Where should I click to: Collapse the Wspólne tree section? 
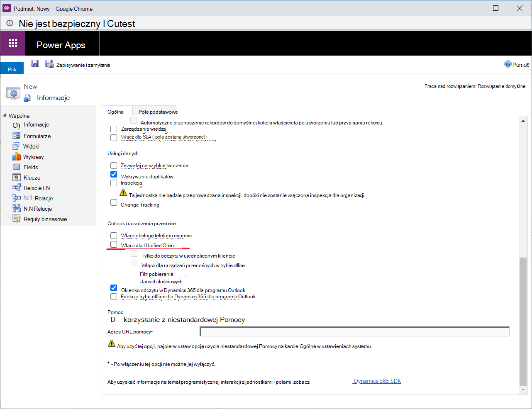click(x=5, y=115)
